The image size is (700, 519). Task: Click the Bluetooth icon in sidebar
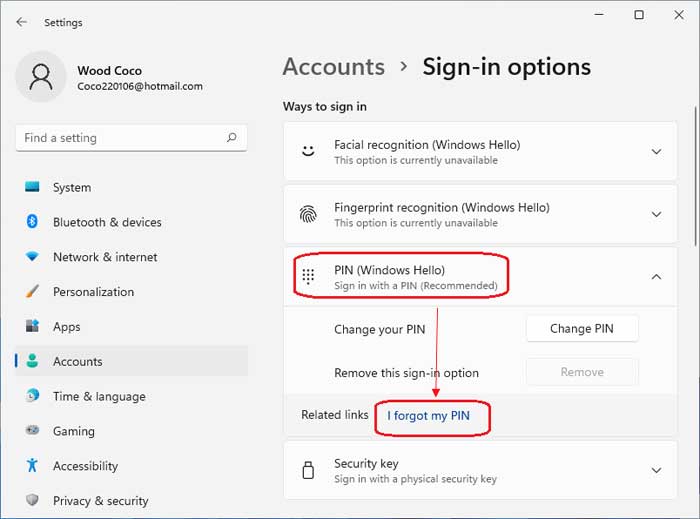coord(32,221)
